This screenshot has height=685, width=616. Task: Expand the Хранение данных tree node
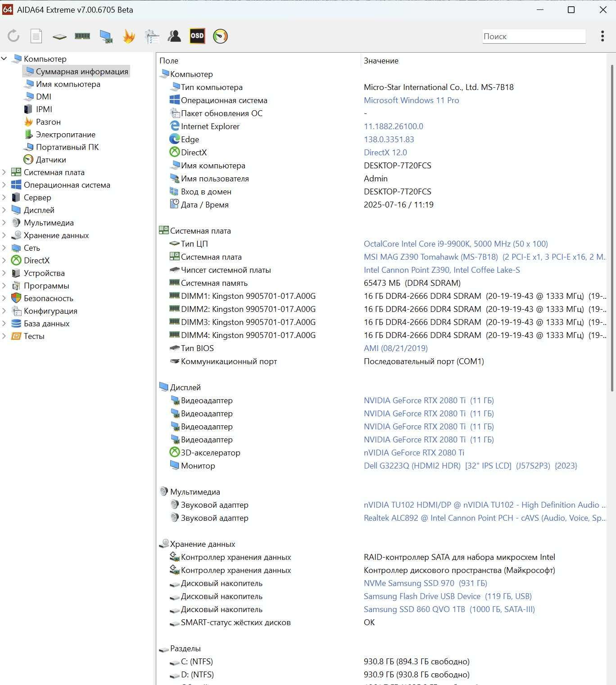[x=4, y=235]
